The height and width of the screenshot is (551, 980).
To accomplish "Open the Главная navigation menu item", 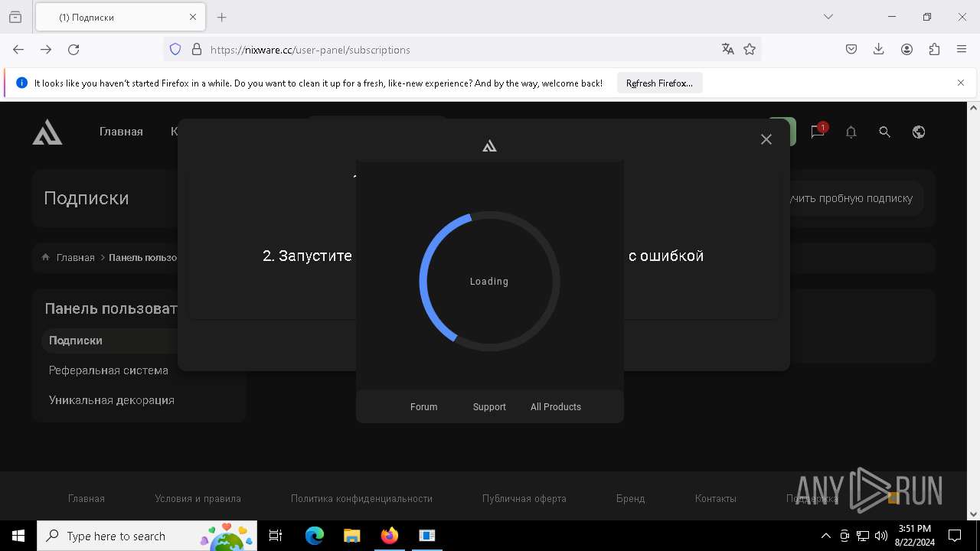I will pyautogui.click(x=121, y=132).
